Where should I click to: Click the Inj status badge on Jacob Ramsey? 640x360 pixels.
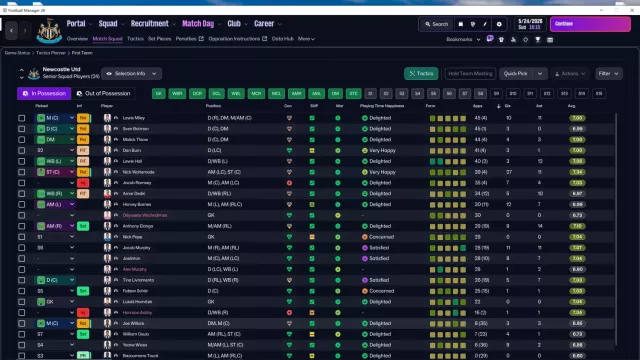(83, 183)
